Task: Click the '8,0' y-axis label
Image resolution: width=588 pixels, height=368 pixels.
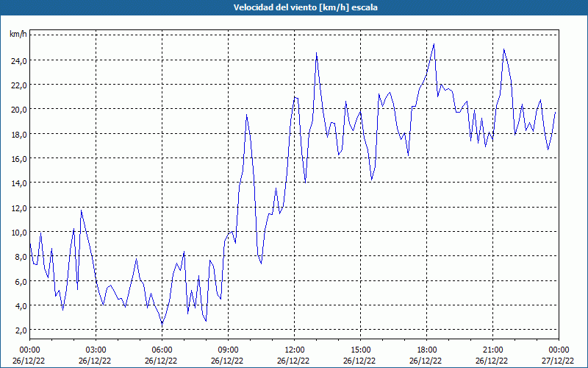Action: 21,256
